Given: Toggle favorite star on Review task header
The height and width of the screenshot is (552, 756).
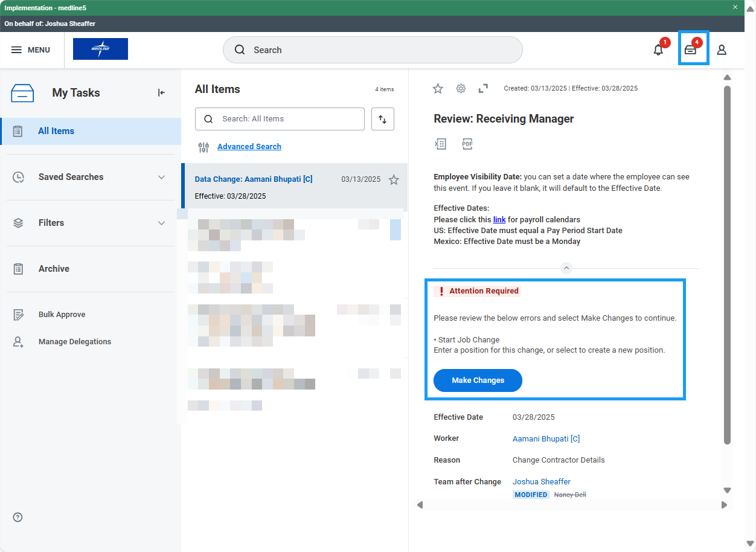Looking at the screenshot, I should tap(438, 89).
